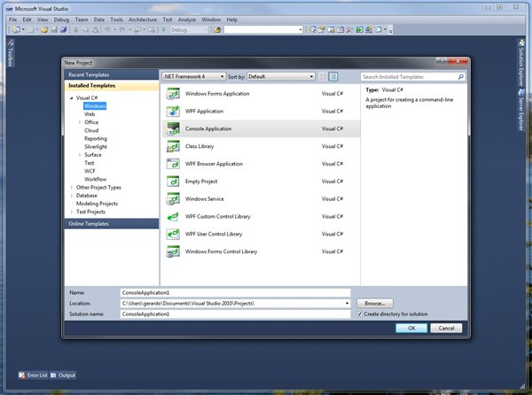This screenshot has height=395, width=532.
Task: Open the Analyze menu
Action: (186, 19)
